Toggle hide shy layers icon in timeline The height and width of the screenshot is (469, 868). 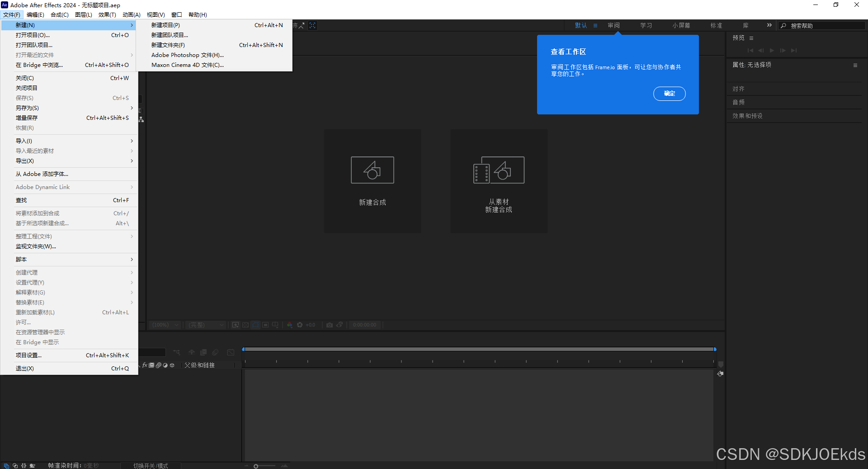[x=192, y=352]
